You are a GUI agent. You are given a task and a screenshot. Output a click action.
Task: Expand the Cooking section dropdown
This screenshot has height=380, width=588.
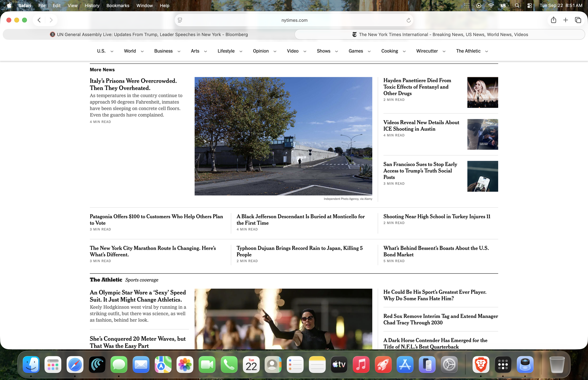tap(404, 51)
